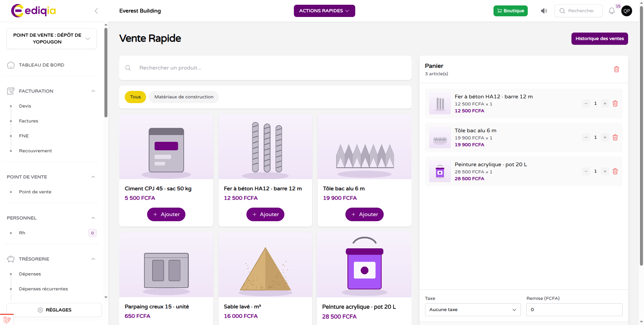The width and height of the screenshot is (644, 325).
Task: Click the cart thumbnail of Tôle bac alu
Action: pos(440,137)
